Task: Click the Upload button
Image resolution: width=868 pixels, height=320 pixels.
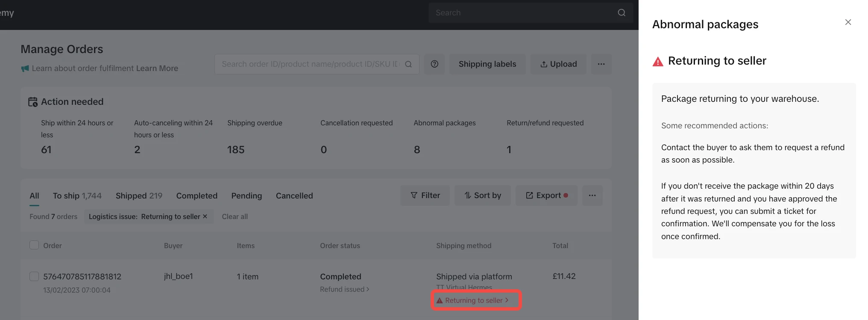Action: pyautogui.click(x=558, y=64)
